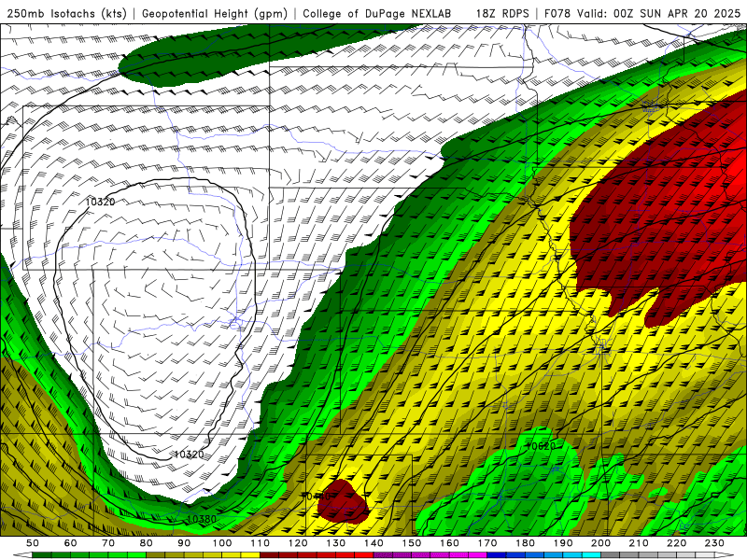Click the '170' value on the color scale
Image resolution: width=747 pixels, height=560 pixels.
click(x=487, y=543)
